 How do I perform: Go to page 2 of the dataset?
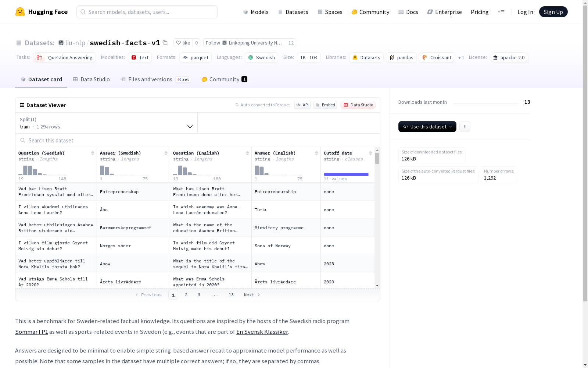[x=186, y=295]
